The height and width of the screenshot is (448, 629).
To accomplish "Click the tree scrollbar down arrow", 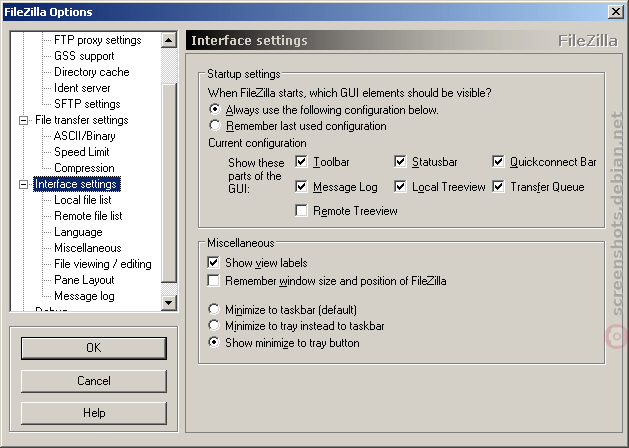I will (169, 302).
